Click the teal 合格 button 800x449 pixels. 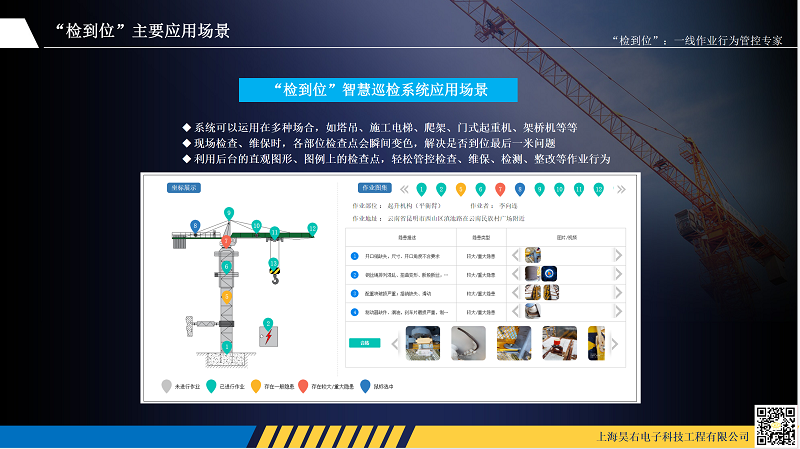coord(364,342)
